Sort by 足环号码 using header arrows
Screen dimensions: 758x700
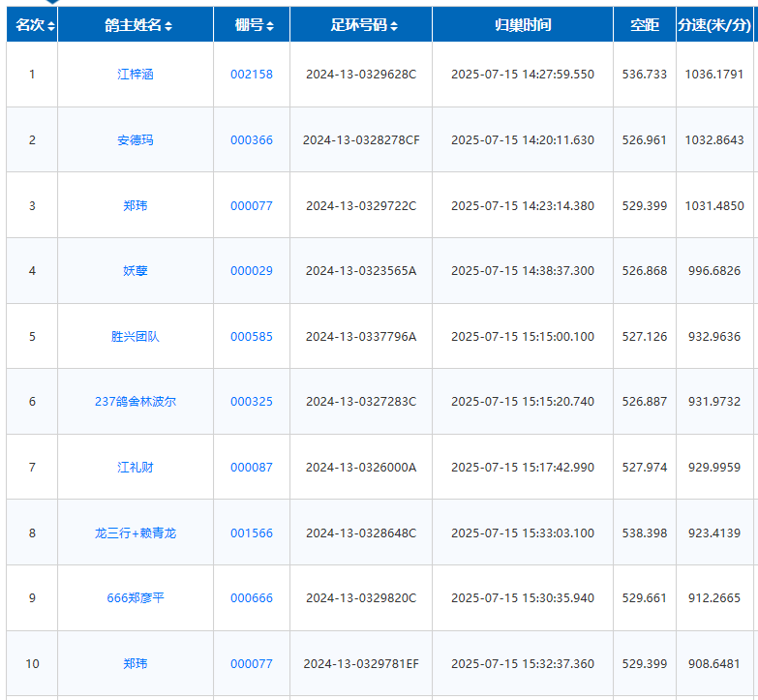(x=394, y=26)
